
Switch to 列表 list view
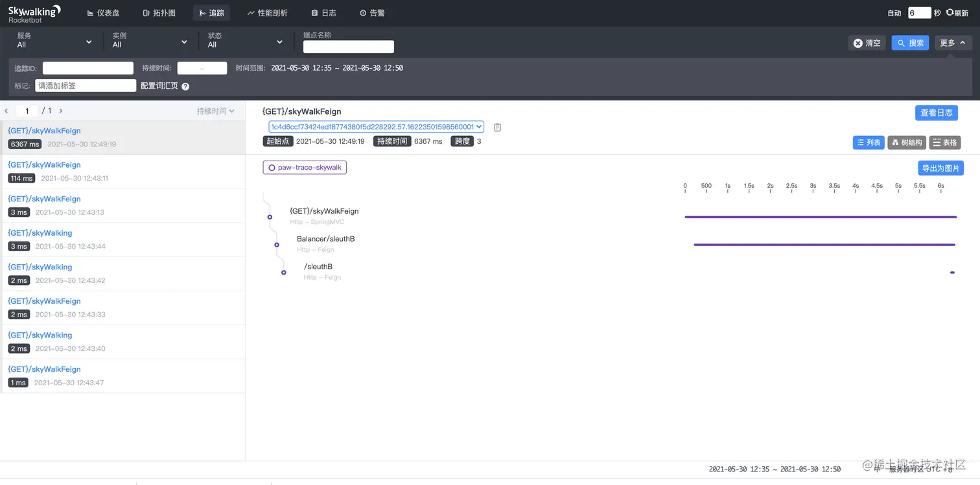(x=869, y=142)
